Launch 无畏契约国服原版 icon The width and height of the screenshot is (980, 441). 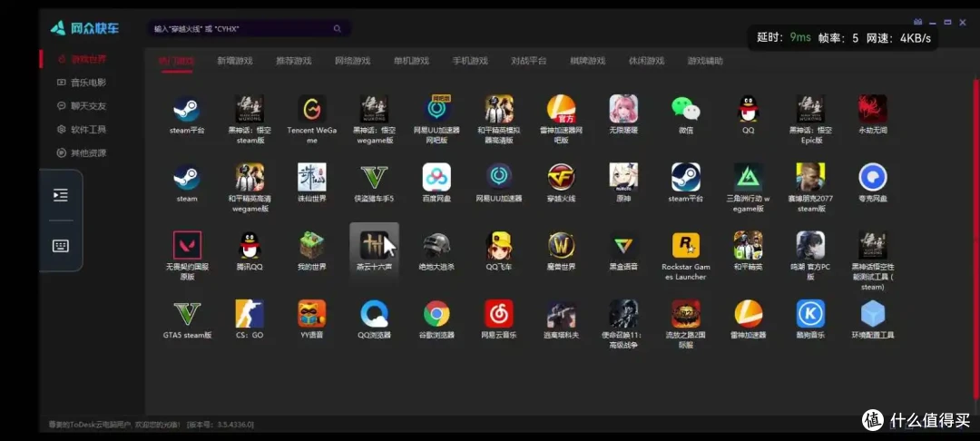(187, 245)
